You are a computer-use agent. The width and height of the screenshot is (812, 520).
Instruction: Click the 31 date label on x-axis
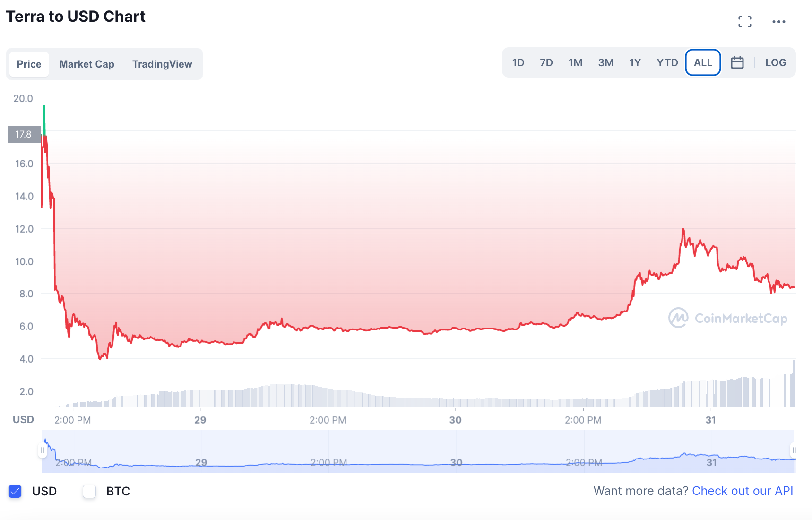point(711,420)
